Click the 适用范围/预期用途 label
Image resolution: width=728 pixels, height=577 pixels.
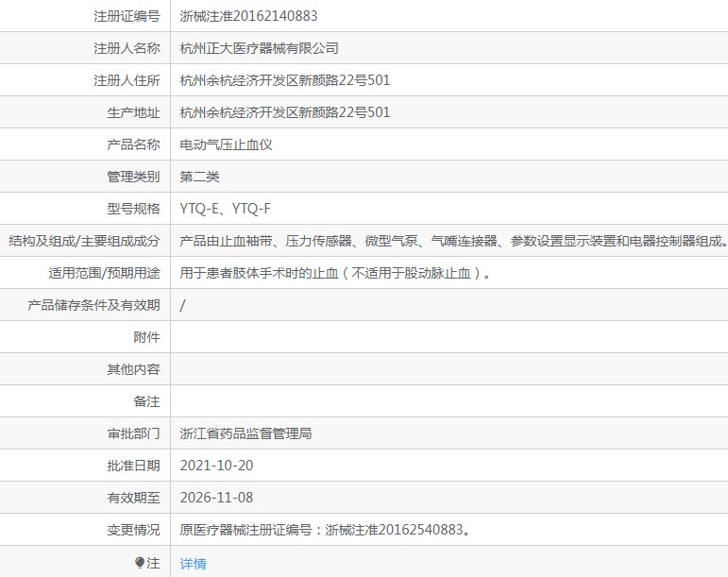click(104, 273)
